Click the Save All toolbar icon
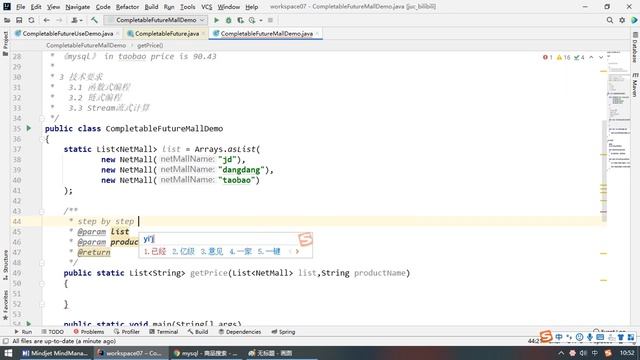This screenshot has width=640, height=360. 19,20
